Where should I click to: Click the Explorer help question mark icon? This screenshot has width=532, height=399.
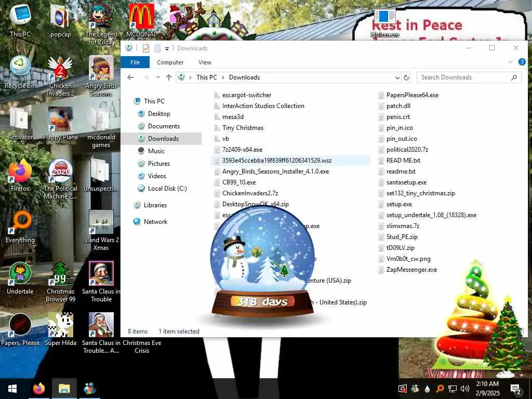522,62
